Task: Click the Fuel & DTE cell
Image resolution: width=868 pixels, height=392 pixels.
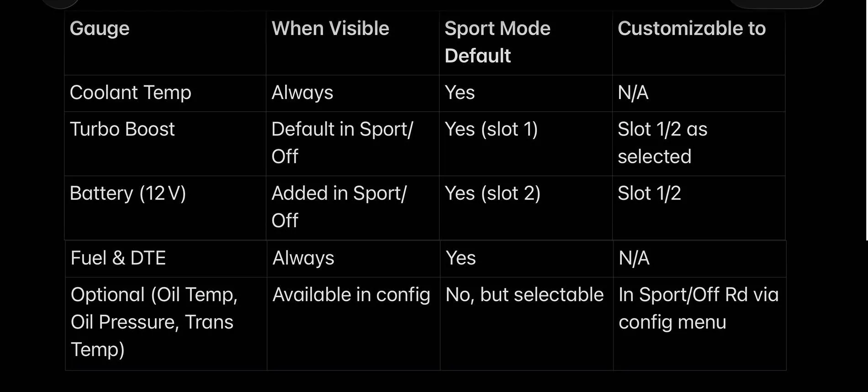Action: pyautogui.click(x=118, y=258)
